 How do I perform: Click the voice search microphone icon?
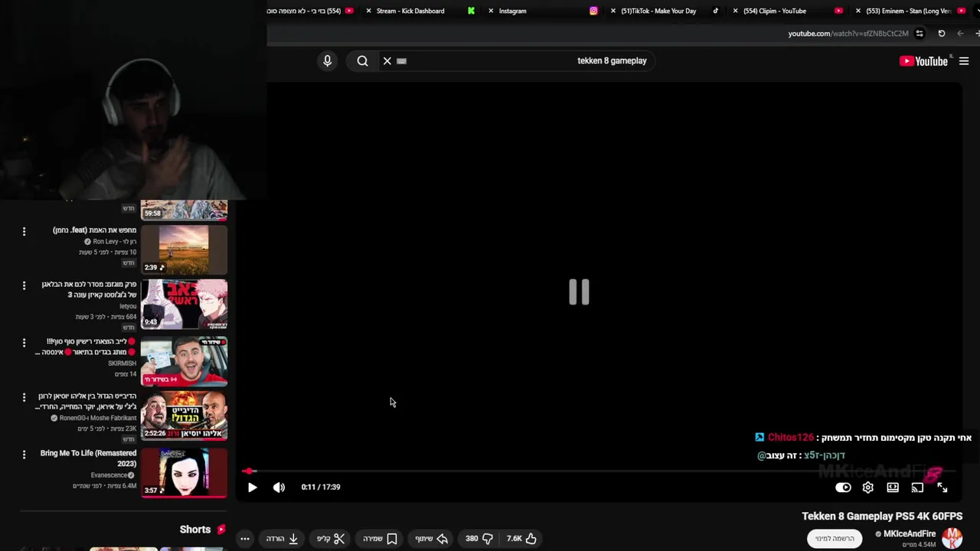coord(327,60)
